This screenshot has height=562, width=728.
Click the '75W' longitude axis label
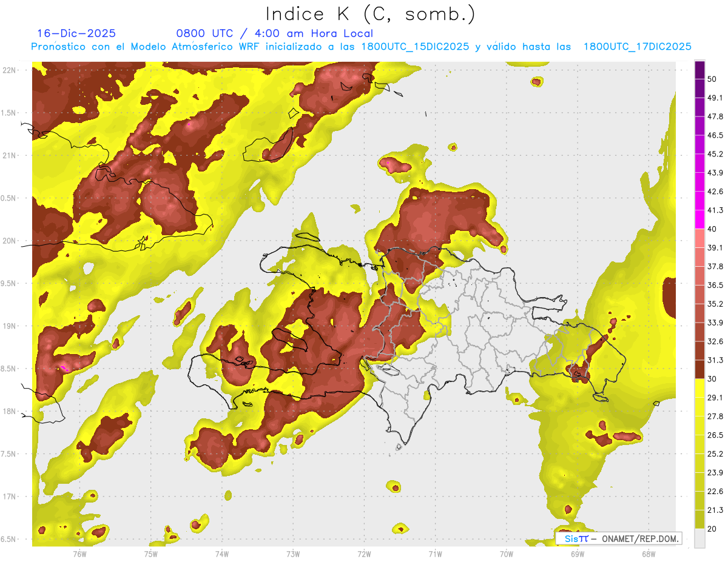[x=150, y=554]
